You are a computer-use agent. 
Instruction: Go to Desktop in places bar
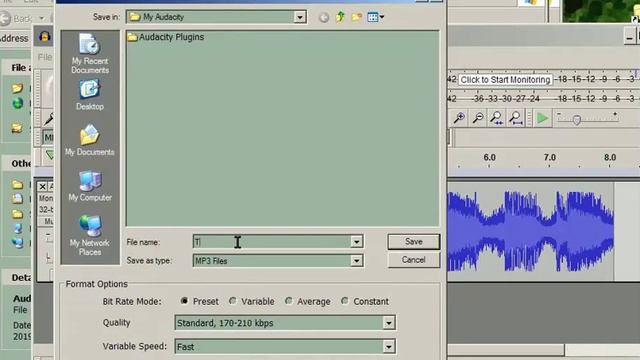coord(90,96)
